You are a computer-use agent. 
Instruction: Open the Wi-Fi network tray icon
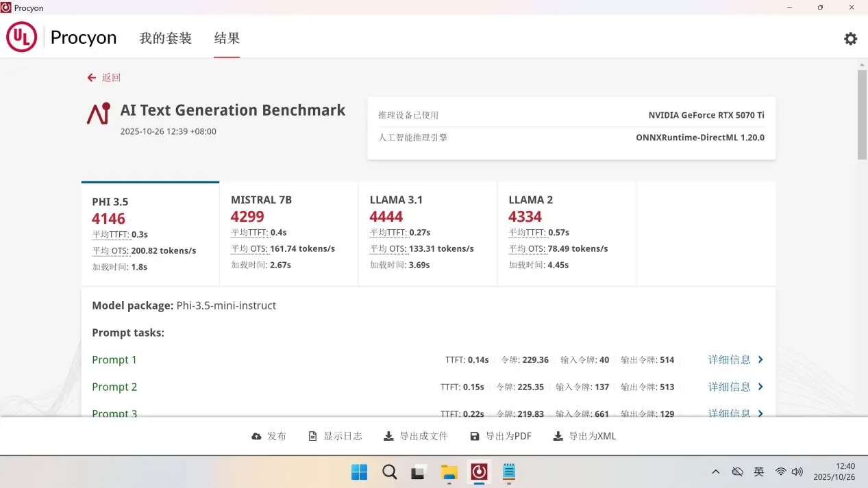780,472
